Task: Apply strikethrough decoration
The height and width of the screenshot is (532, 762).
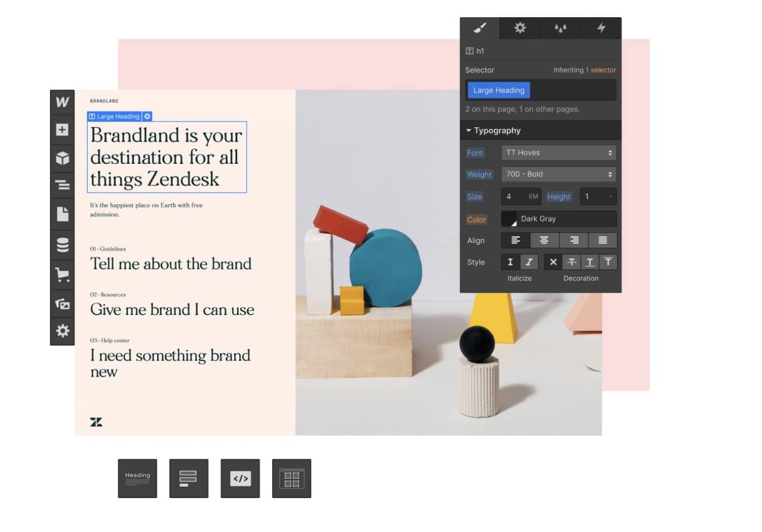Action: coord(571,262)
